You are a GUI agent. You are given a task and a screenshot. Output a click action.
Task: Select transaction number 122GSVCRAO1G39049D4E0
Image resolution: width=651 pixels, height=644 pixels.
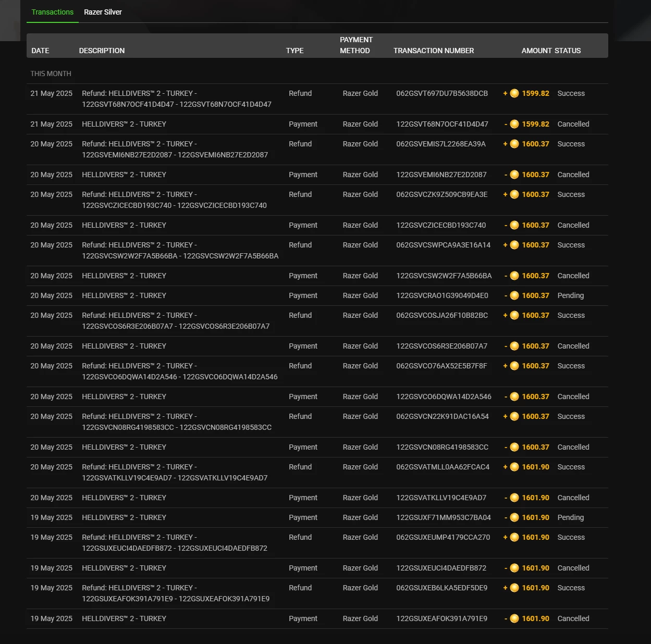click(442, 295)
